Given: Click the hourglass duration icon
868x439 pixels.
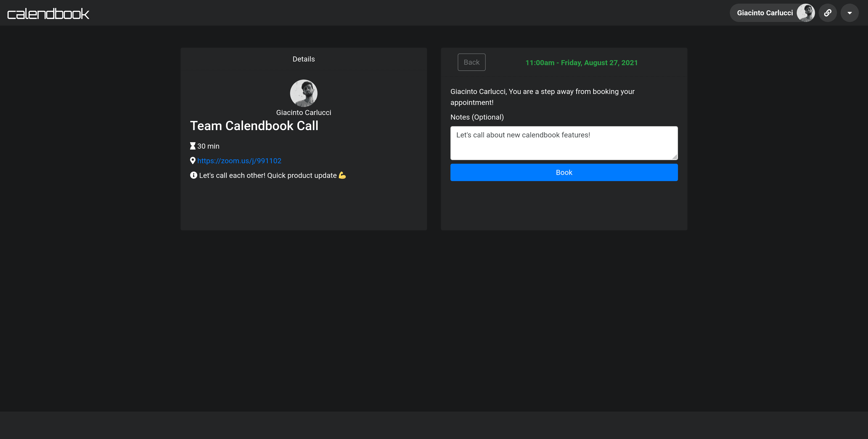Looking at the screenshot, I should click(x=192, y=146).
